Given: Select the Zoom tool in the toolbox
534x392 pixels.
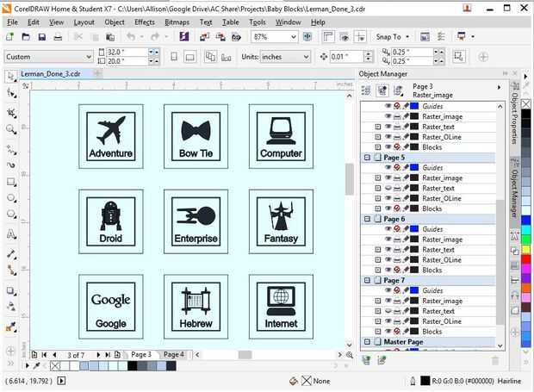Looking at the screenshot, I should pyautogui.click(x=11, y=129).
